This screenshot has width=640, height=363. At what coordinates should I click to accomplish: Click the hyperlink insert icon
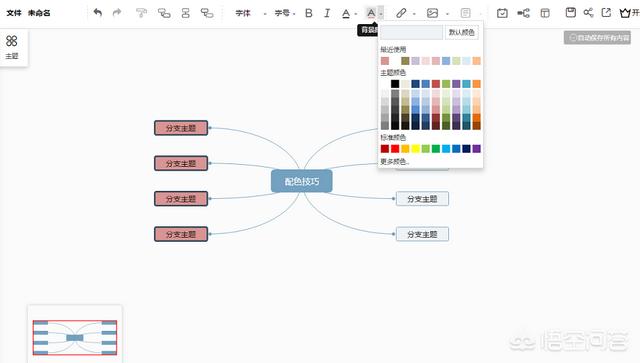(x=401, y=13)
